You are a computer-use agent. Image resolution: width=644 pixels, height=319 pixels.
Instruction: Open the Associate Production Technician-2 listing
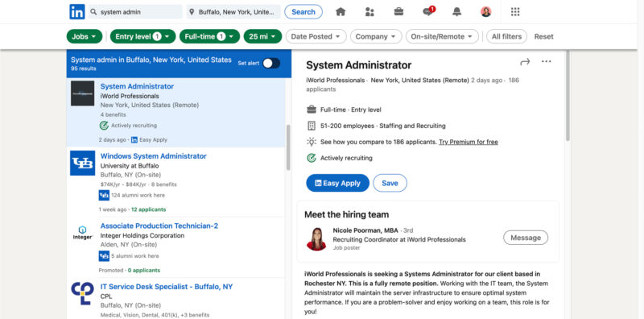pyautogui.click(x=159, y=226)
